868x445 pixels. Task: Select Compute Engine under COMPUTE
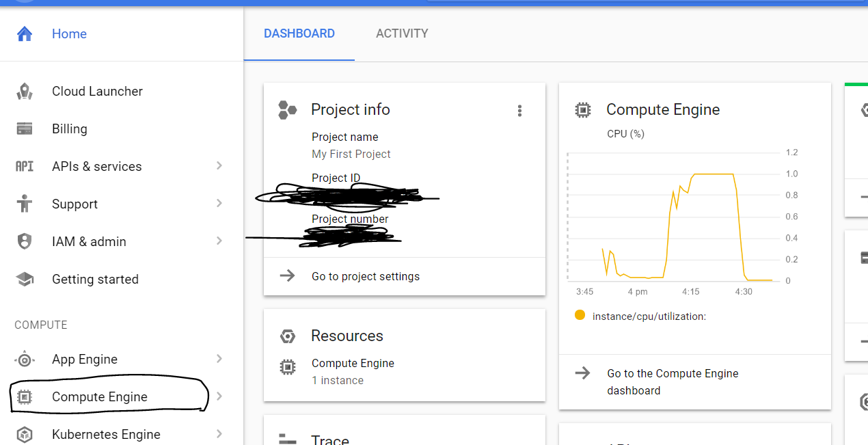pos(122,396)
